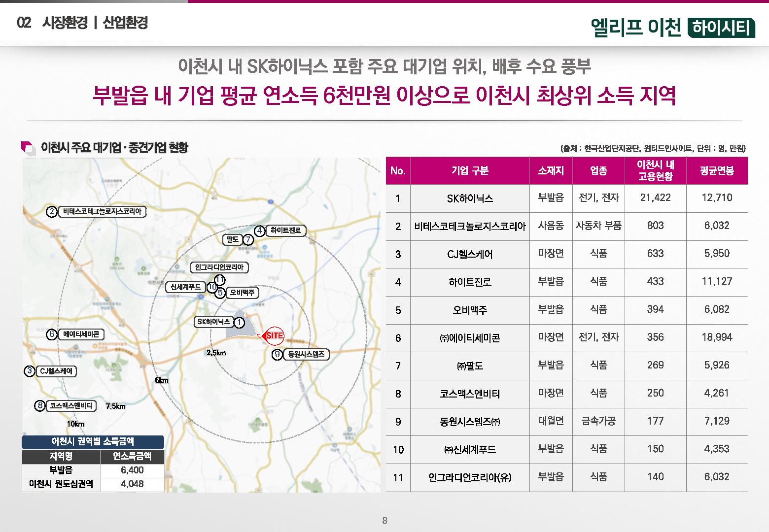The width and height of the screenshot is (769, 532).
Task: Click the 에이티세미콘 map label
Action: [x=81, y=334]
